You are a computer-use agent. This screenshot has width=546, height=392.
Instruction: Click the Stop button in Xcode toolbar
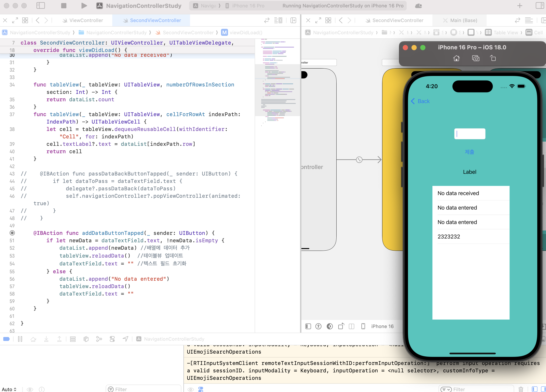(x=64, y=5)
